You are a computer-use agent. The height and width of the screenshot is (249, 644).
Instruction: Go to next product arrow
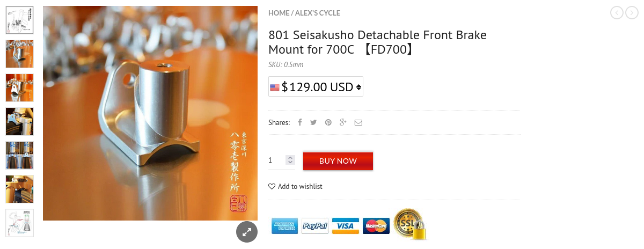tap(632, 12)
